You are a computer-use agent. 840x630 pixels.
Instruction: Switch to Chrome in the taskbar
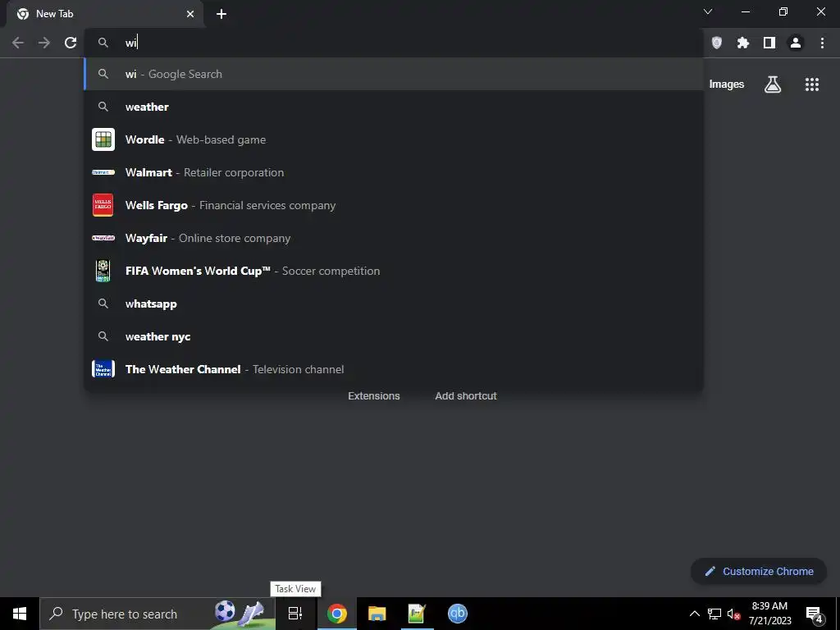coord(337,614)
